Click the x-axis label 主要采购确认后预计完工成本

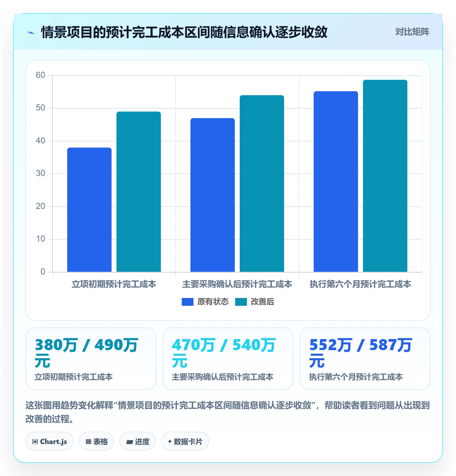(x=237, y=284)
